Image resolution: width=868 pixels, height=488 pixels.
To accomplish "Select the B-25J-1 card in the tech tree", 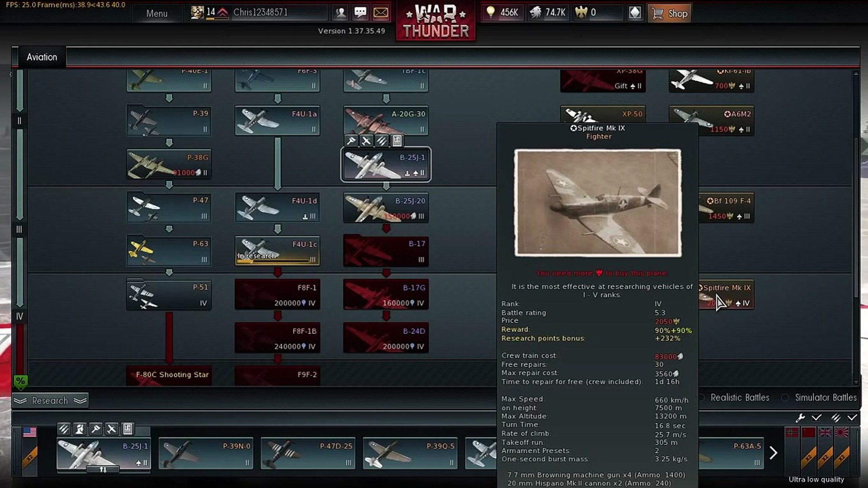I will coord(386,164).
